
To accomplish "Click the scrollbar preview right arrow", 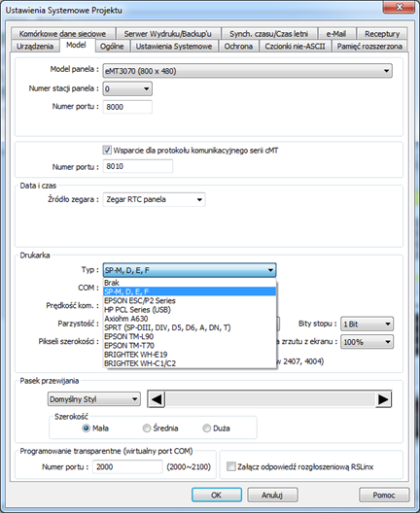I will [383, 399].
